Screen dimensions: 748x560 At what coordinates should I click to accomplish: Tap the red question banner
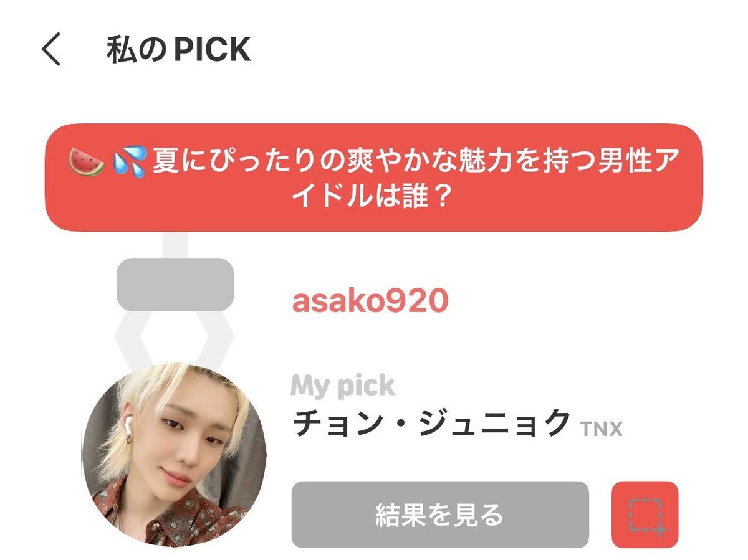tap(374, 178)
